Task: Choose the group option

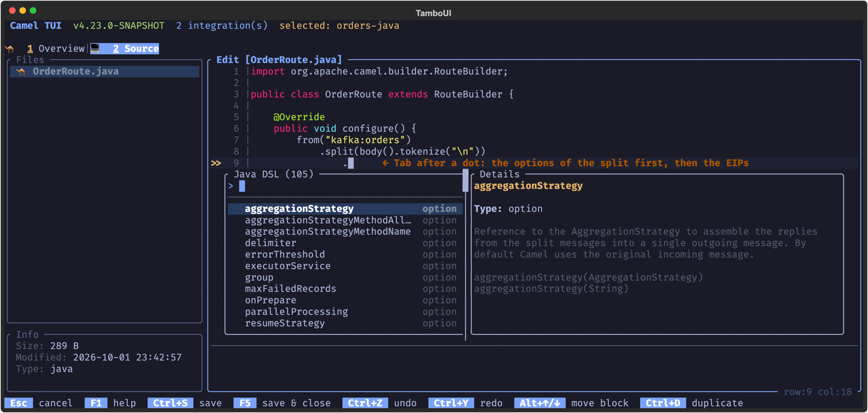Action: [346, 278]
